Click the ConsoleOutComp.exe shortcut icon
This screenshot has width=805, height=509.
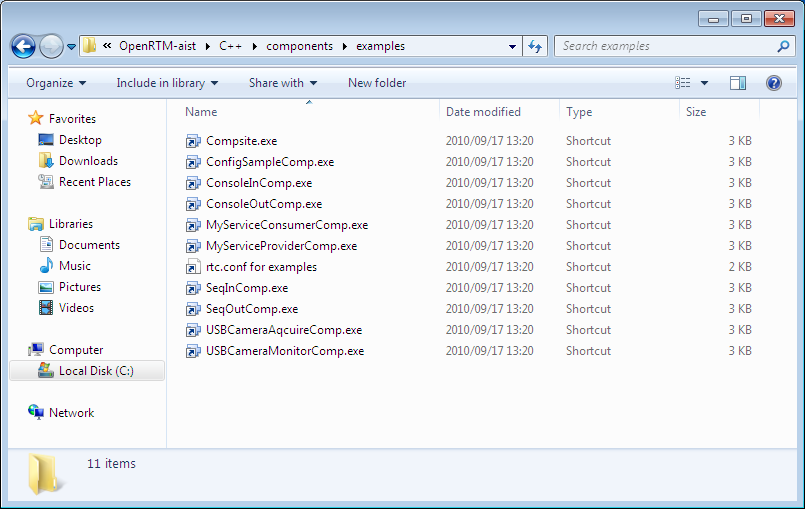coord(193,204)
